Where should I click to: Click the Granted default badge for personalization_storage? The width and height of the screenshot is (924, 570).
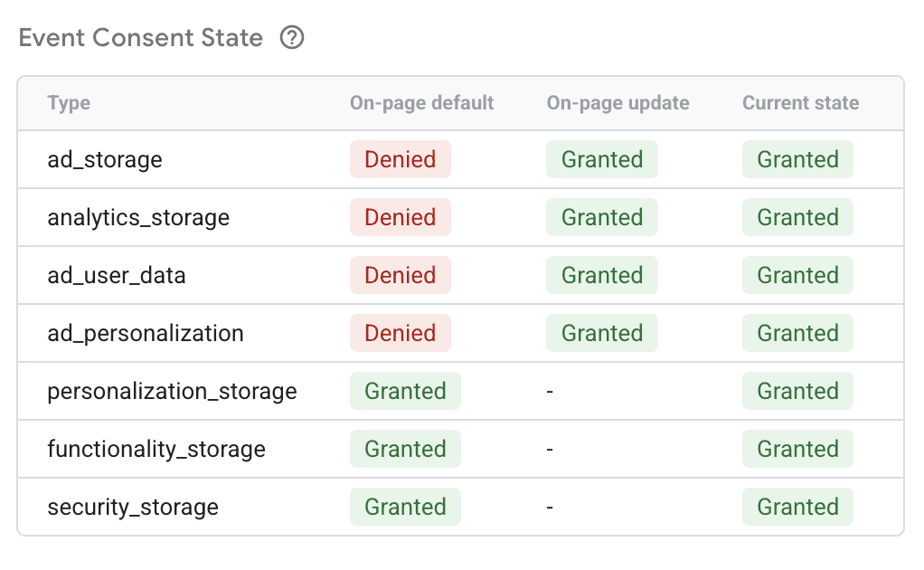[x=405, y=392]
